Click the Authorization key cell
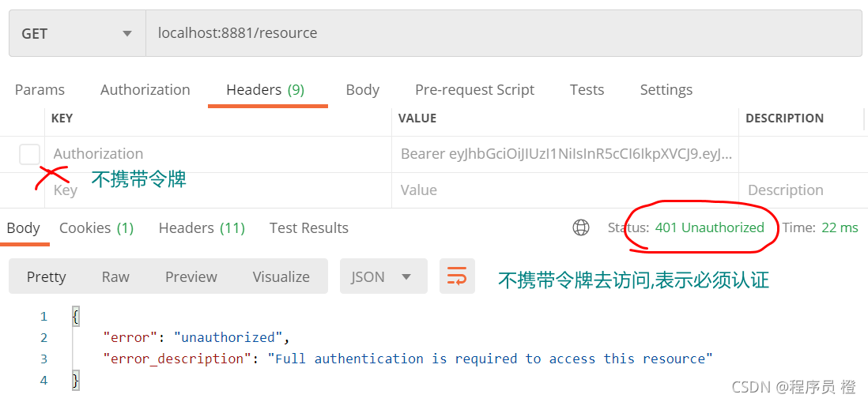 218,154
